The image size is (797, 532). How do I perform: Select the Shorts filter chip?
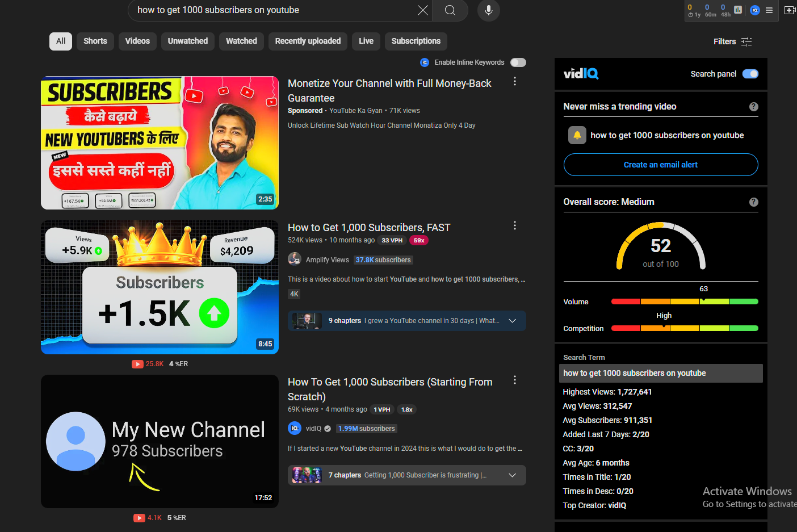[x=95, y=41]
